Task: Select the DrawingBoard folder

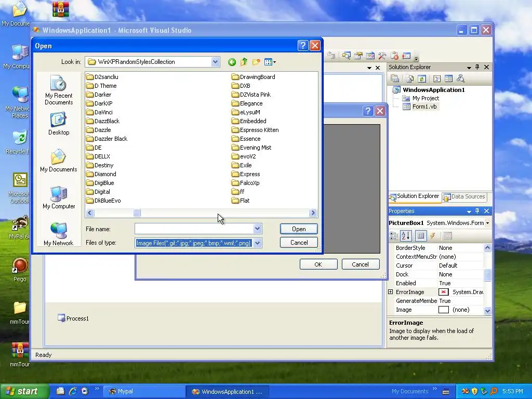Action: point(253,77)
